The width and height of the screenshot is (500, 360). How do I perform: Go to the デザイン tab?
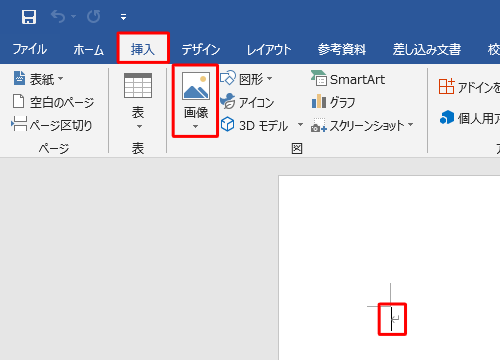[x=201, y=50]
